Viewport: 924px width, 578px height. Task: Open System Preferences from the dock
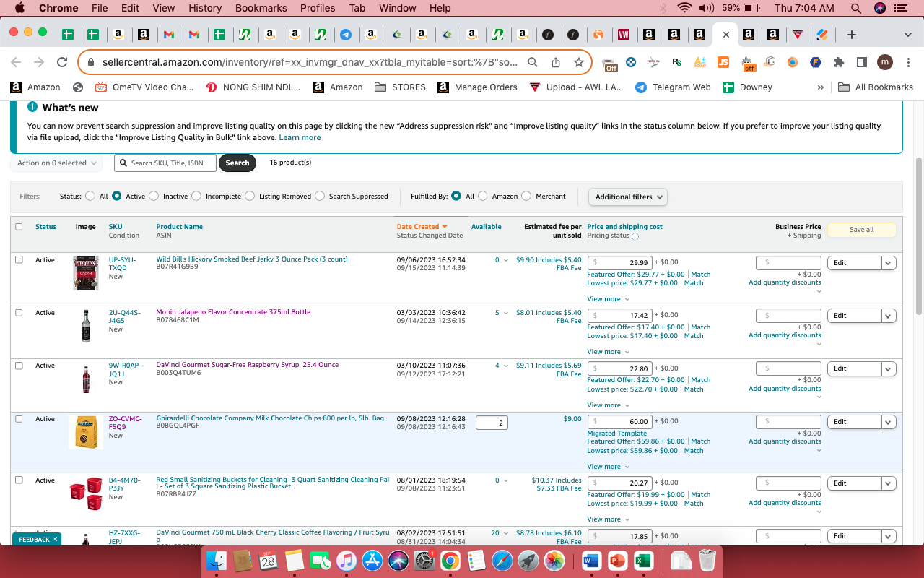coord(424,561)
